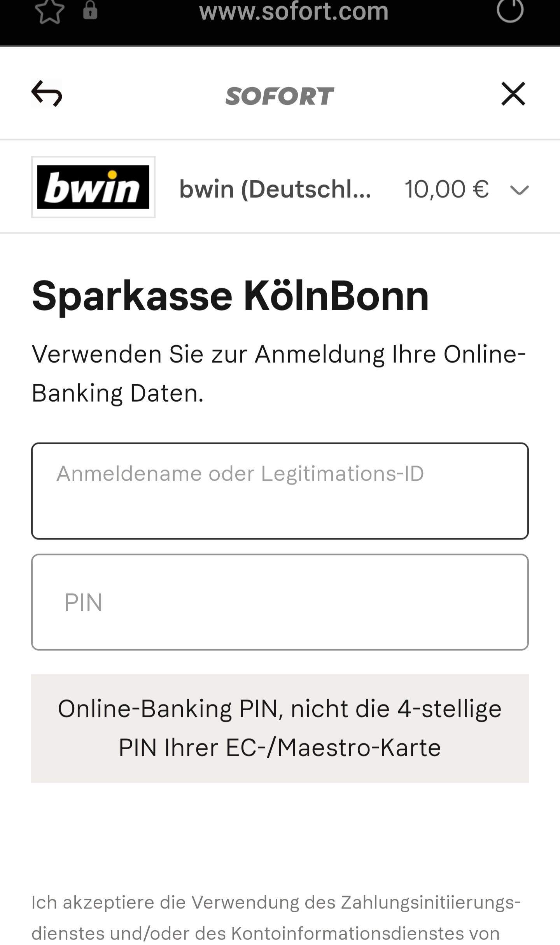Focus the Anmeldename oder Legitimations-ID field
The width and height of the screenshot is (560, 945).
tap(280, 491)
